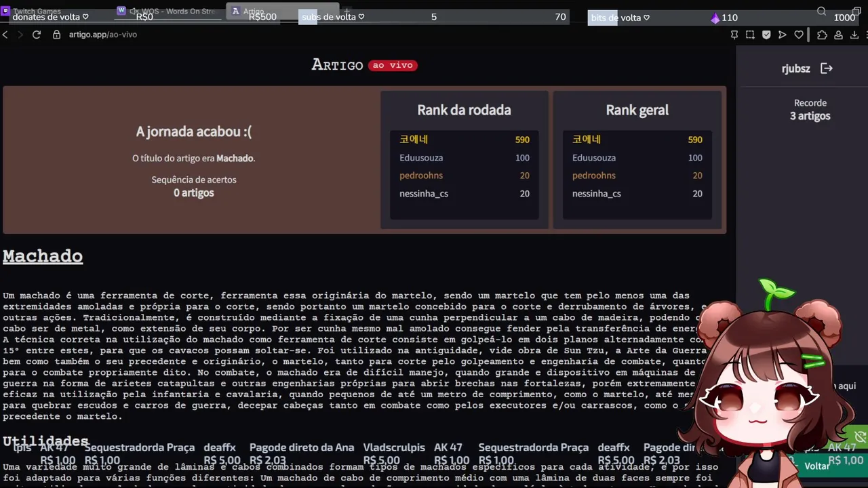Viewport: 868px width, 488px height.
Task: Click 'Vladscrulpis' in donation ticker
Action: tap(394, 447)
